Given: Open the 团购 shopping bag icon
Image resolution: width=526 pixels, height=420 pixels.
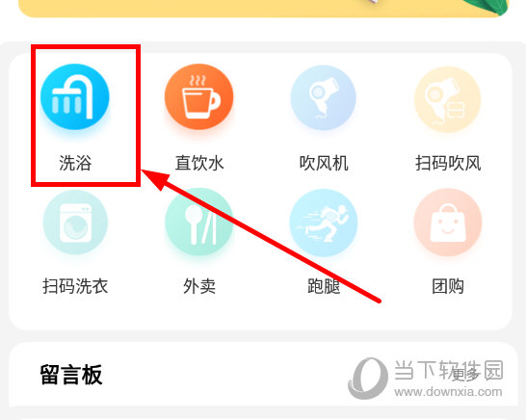Looking at the screenshot, I should [448, 223].
